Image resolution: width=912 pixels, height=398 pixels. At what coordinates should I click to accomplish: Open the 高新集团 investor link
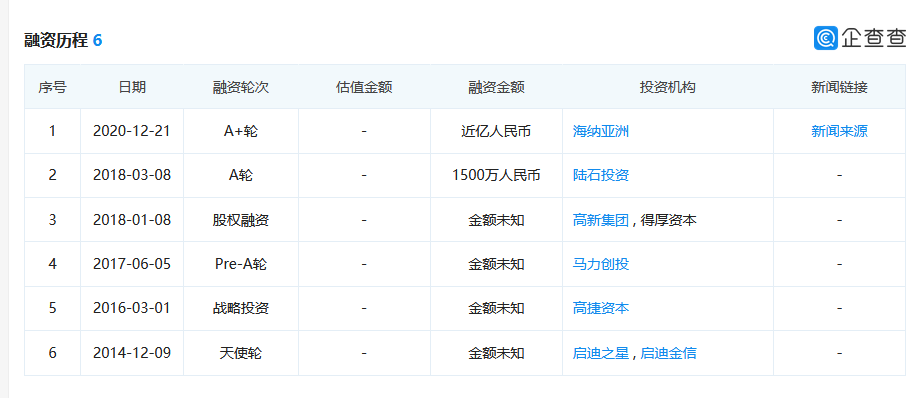601,220
